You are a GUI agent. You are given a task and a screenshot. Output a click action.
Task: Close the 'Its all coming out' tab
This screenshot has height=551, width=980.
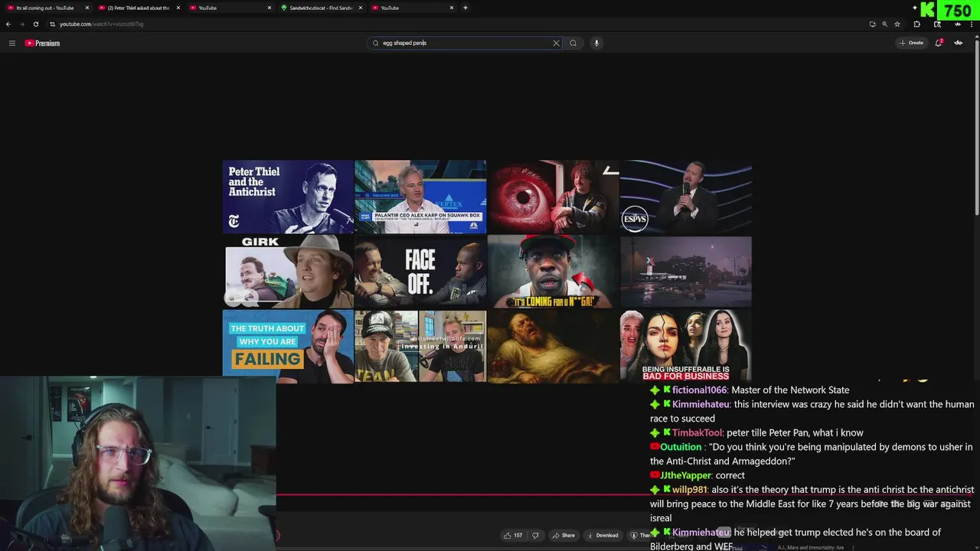87,8
